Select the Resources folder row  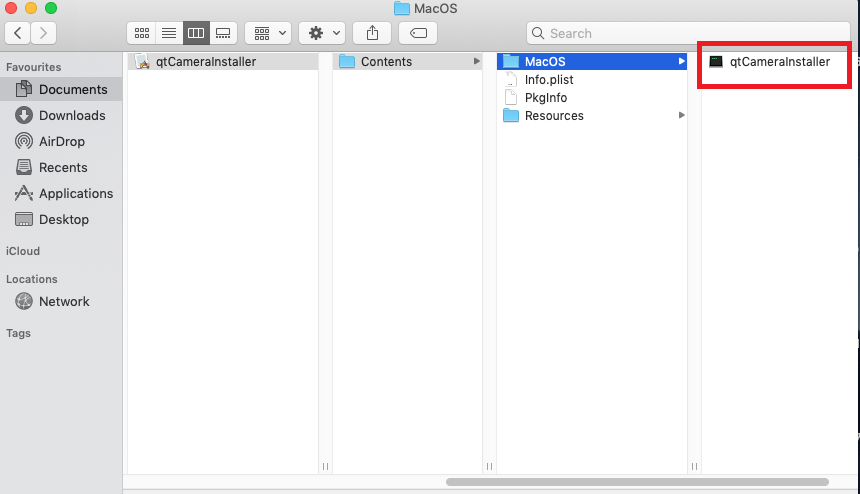coord(592,116)
